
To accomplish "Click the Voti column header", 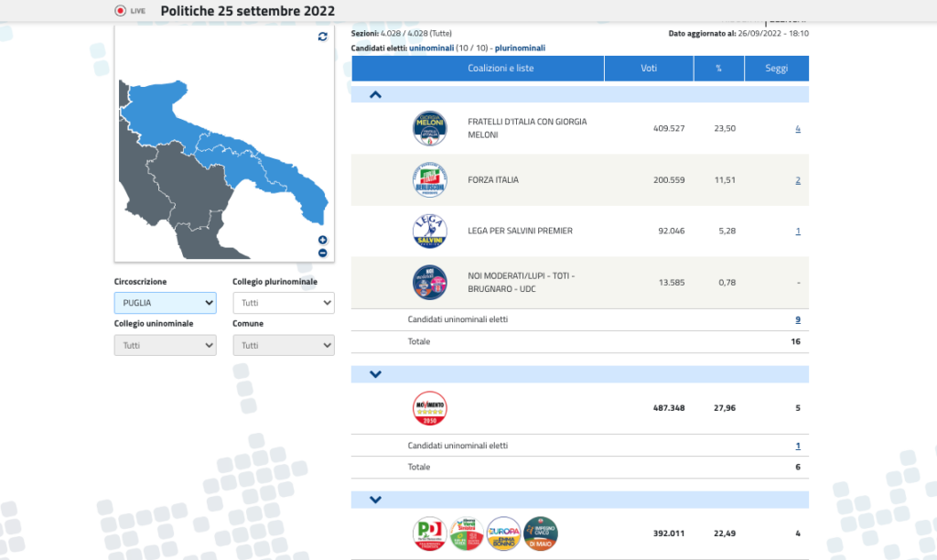I will pos(649,68).
